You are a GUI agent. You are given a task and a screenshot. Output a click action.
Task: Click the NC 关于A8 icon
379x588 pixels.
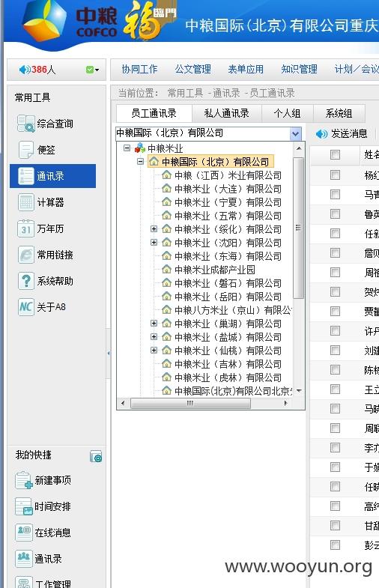26,307
